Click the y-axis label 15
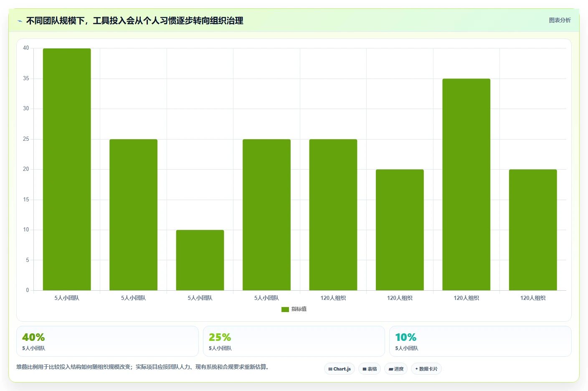This screenshot has width=588, height=391. click(26, 200)
